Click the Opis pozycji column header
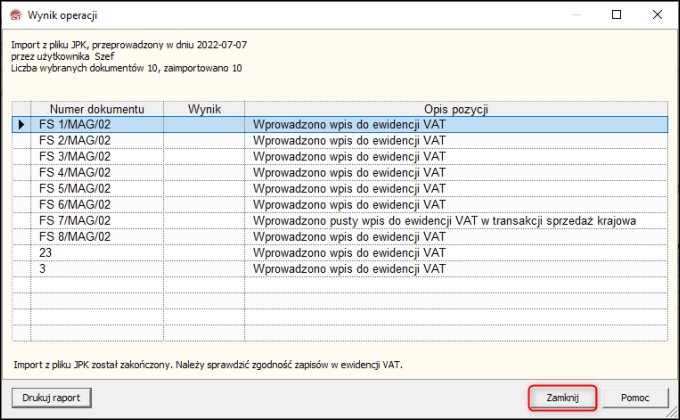The image size is (680, 420). pyautogui.click(x=456, y=109)
